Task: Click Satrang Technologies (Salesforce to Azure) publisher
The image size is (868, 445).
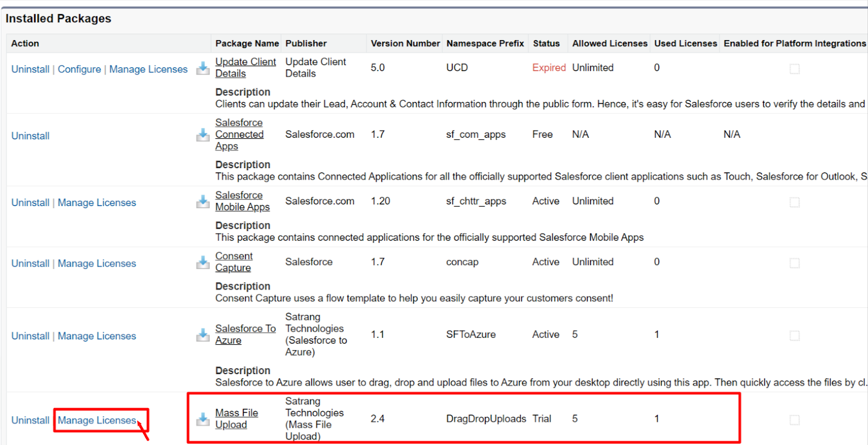Action: point(316,334)
